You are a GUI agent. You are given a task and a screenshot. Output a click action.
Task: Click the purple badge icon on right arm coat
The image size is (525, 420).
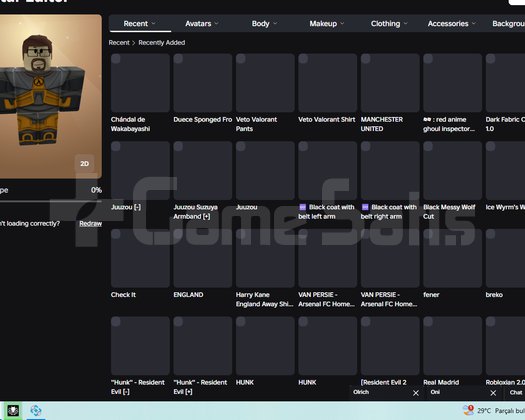365,207
